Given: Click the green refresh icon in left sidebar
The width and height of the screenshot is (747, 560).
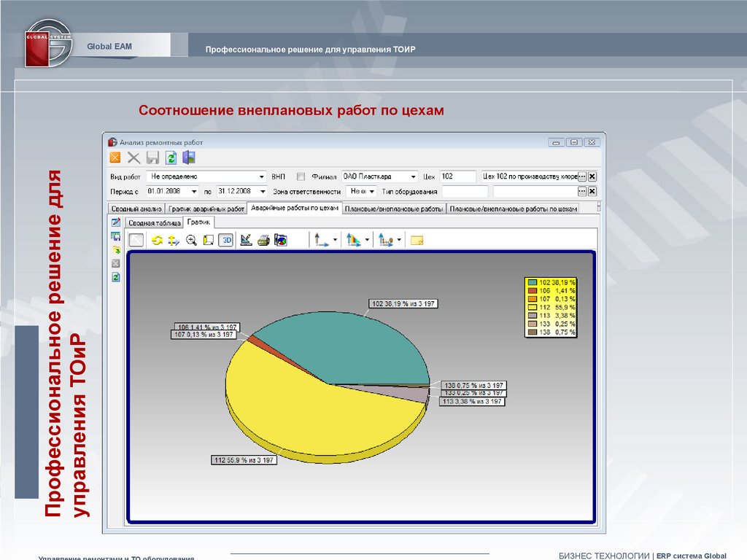Looking at the screenshot, I should click(x=116, y=277).
